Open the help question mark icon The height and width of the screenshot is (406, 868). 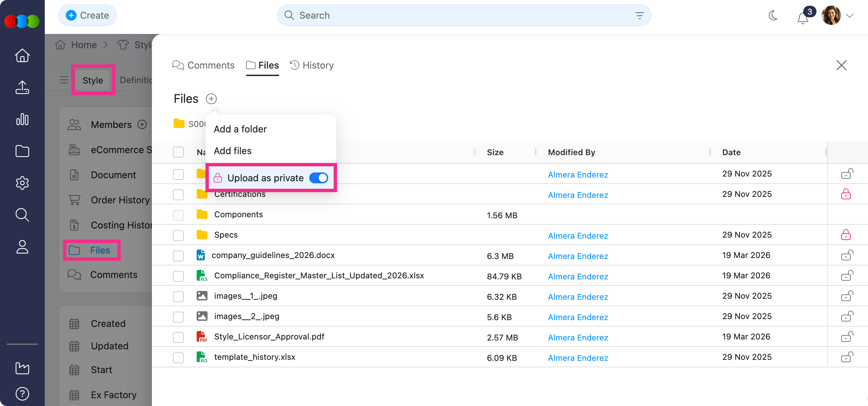tap(22, 394)
